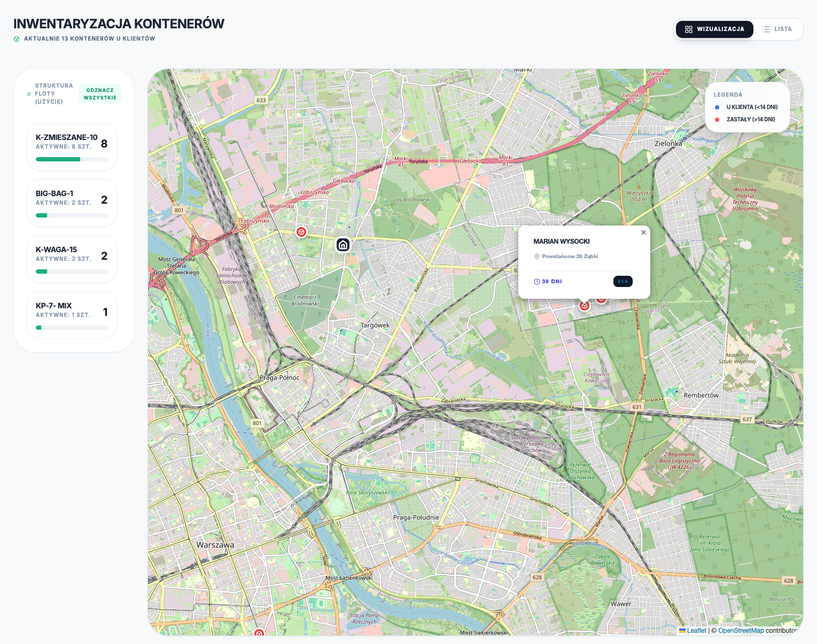Click the home base marker on the map
817x644 pixels.
pyautogui.click(x=343, y=245)
